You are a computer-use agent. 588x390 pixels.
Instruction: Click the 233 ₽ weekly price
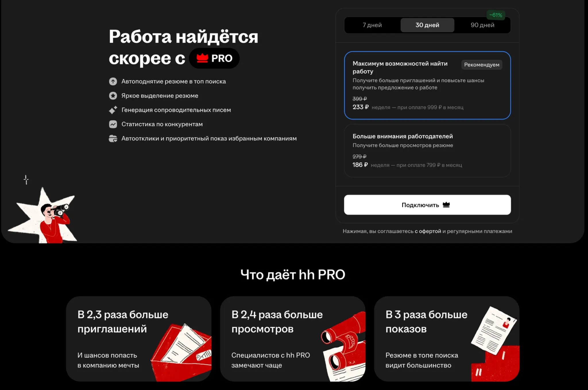(360, 107)
